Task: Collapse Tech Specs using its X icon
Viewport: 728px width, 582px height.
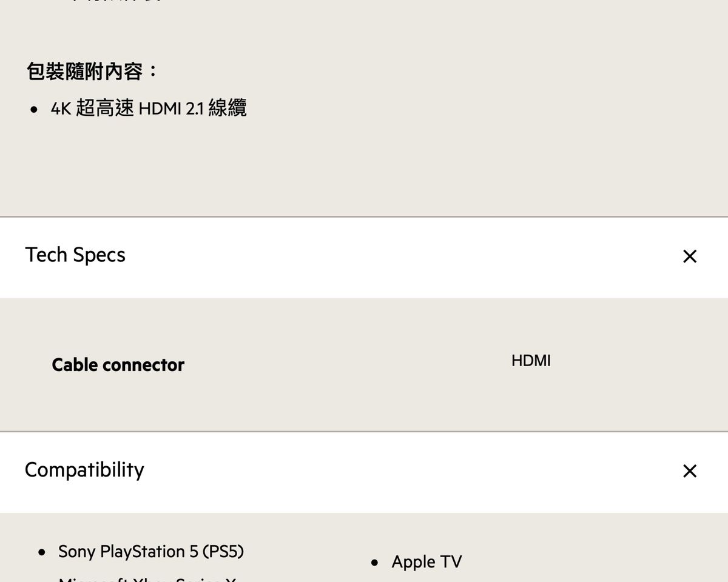Action: [689, 256]
